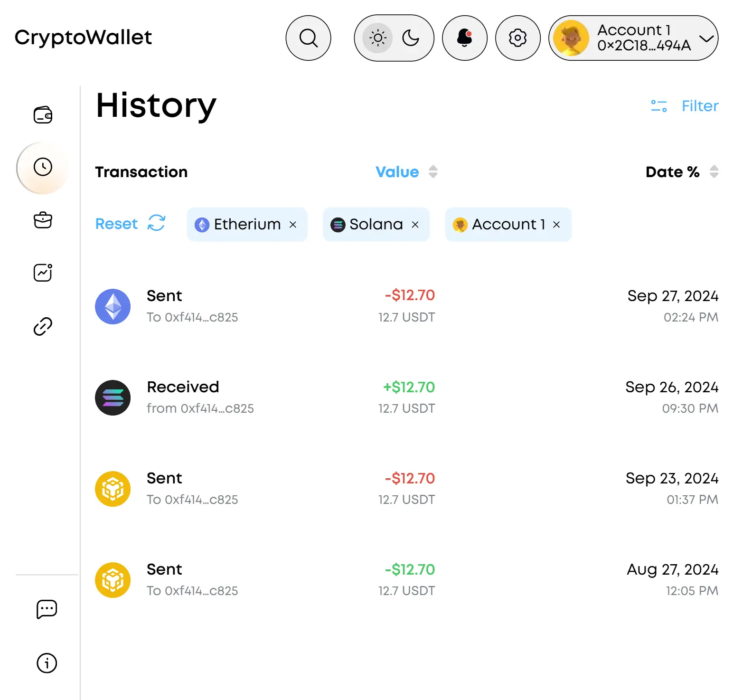Click the Account 1 avatar in header
This screenshot has width=733, height=700.
tap(571, 38)
